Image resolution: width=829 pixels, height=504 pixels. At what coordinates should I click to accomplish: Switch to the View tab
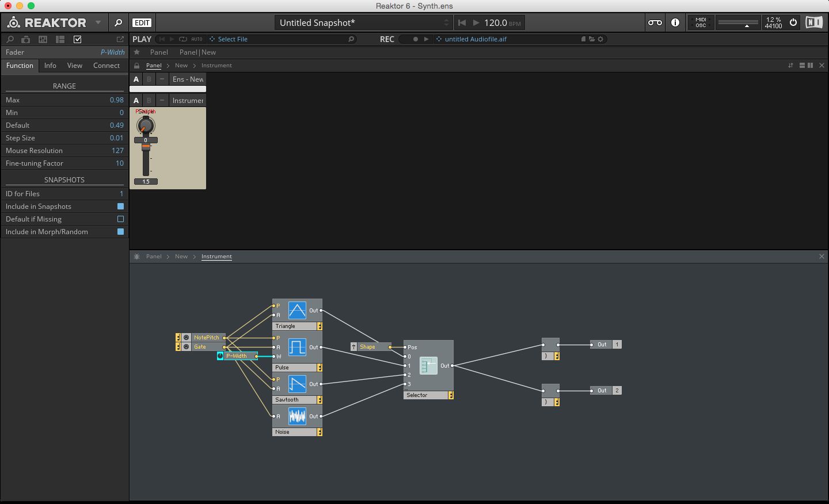[75, 66]
